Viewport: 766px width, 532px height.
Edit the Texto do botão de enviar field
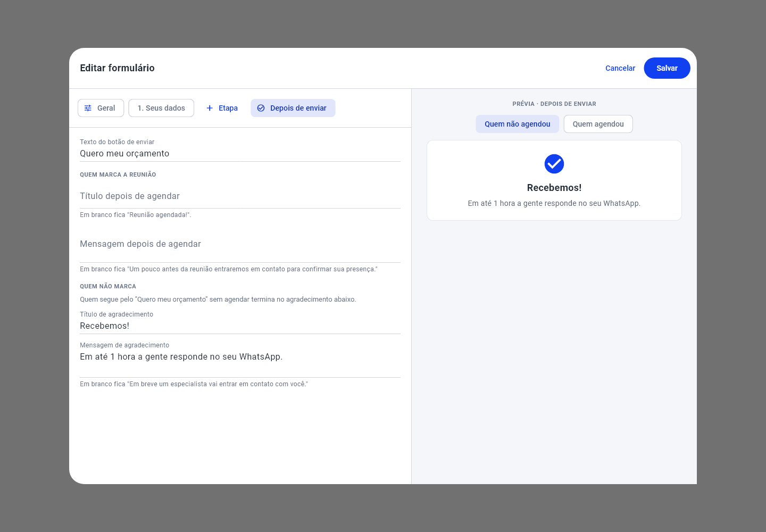click(x=240, y=153)
